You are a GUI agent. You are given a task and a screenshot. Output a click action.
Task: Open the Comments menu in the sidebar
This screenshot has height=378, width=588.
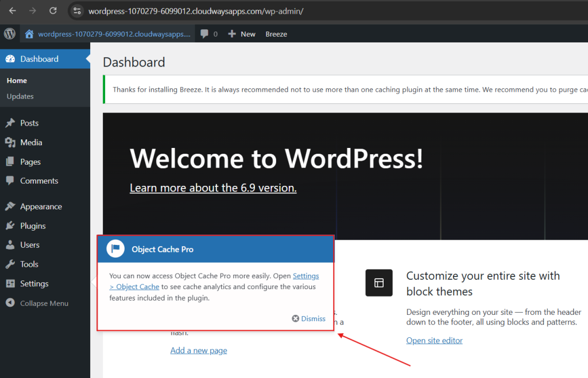coord(40,181)
